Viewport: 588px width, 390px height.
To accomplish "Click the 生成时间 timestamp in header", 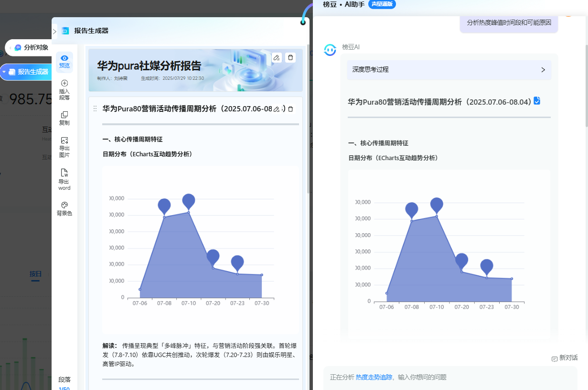I will (172, 78).
